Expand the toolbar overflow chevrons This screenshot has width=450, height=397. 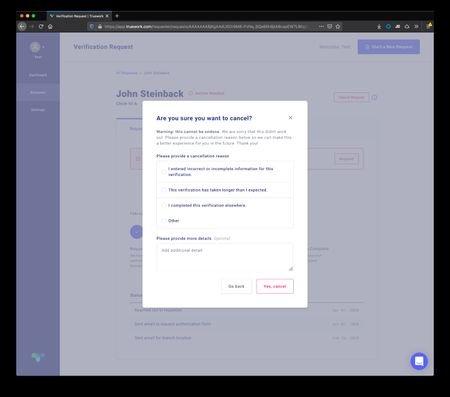[x=416, y=26]
